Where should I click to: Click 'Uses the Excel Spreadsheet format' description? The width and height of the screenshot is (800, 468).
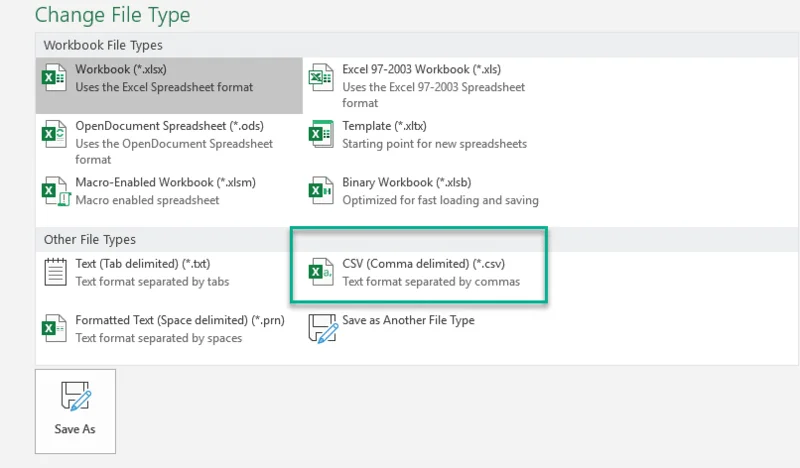[164, 87]
